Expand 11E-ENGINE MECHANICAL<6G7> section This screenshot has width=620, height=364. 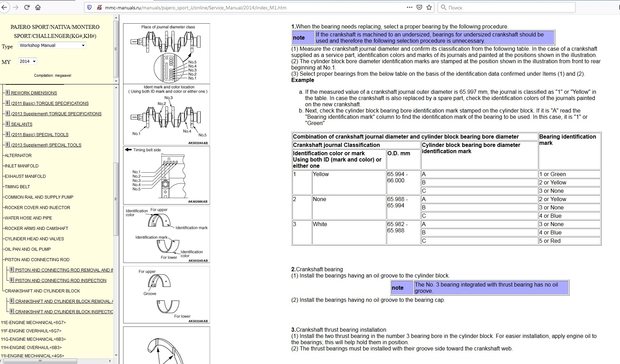tap(33, 322)
